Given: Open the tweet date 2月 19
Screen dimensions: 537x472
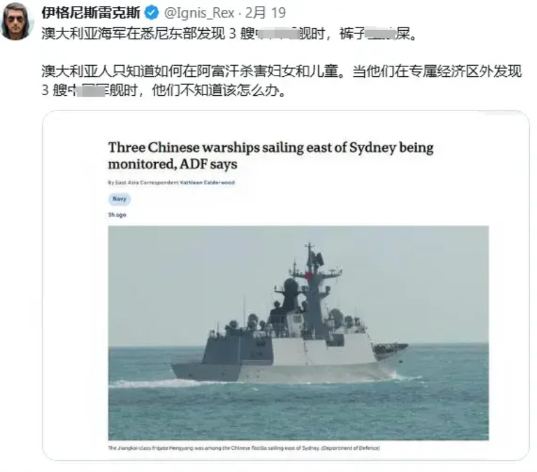Looking at the screenshot, I should point(265,13).
